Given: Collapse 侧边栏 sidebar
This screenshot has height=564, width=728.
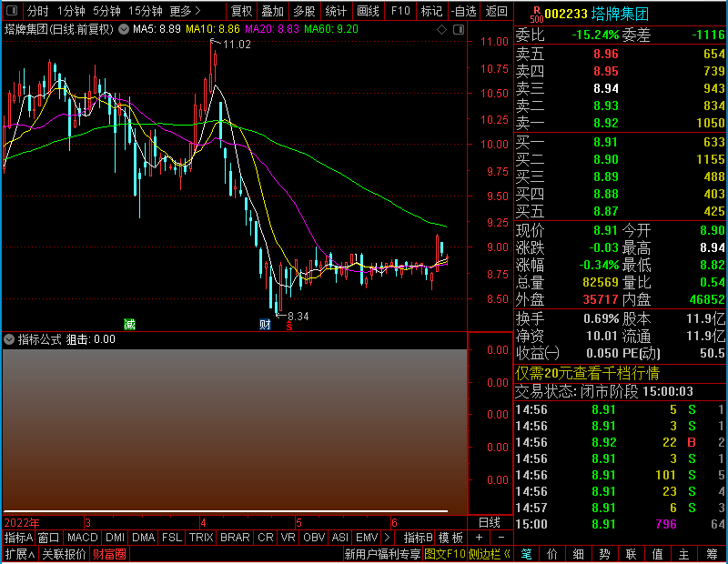Looking at the screenshot, I should pyautogui.click(x=490, y=554).
